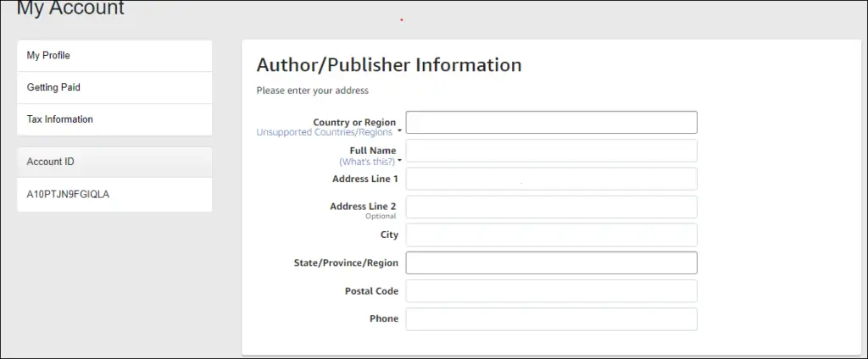Click the City input field
Image resolution: width=868 pixels, height=359 pixels.
point(551,235)
